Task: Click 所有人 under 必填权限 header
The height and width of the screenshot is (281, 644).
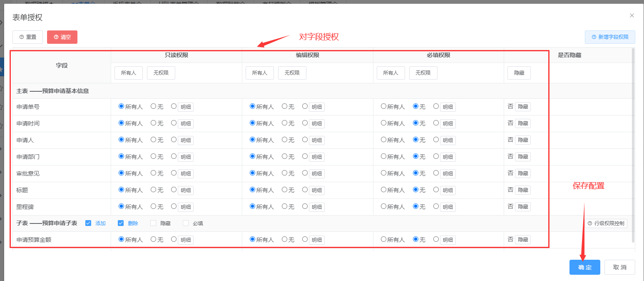Action: [x=390, y=73]
